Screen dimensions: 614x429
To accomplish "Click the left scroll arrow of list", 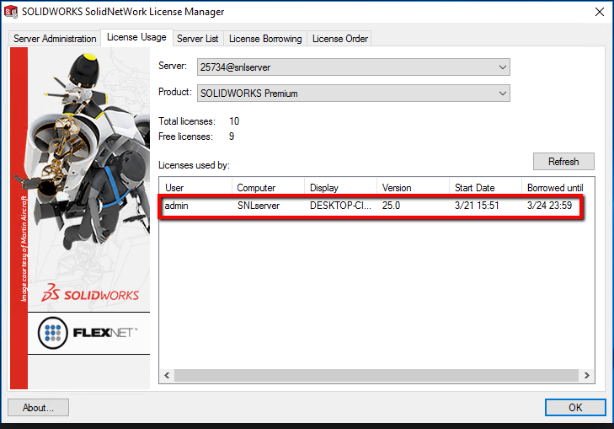I will pyautogui.click(x=167, y=375).
